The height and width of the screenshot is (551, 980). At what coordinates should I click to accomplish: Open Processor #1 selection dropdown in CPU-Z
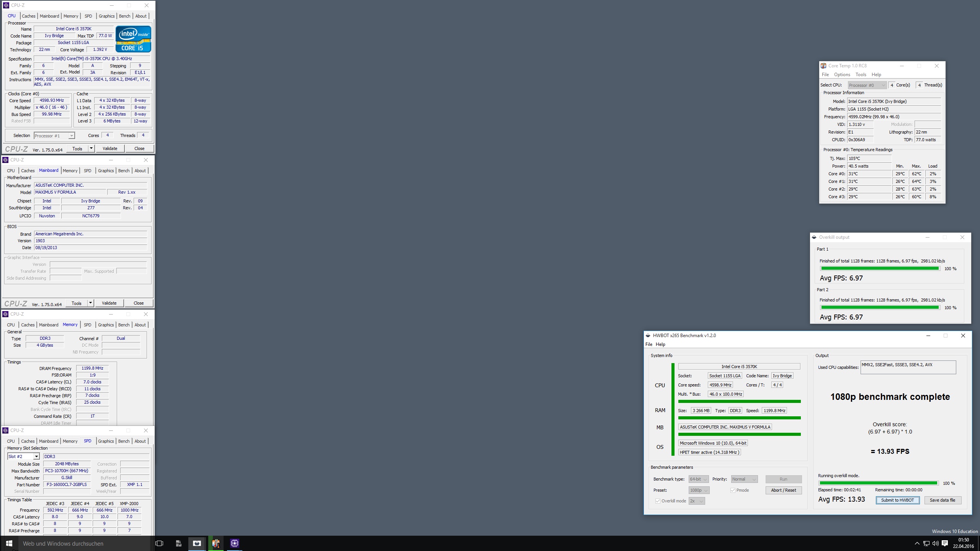click(54, 136)
